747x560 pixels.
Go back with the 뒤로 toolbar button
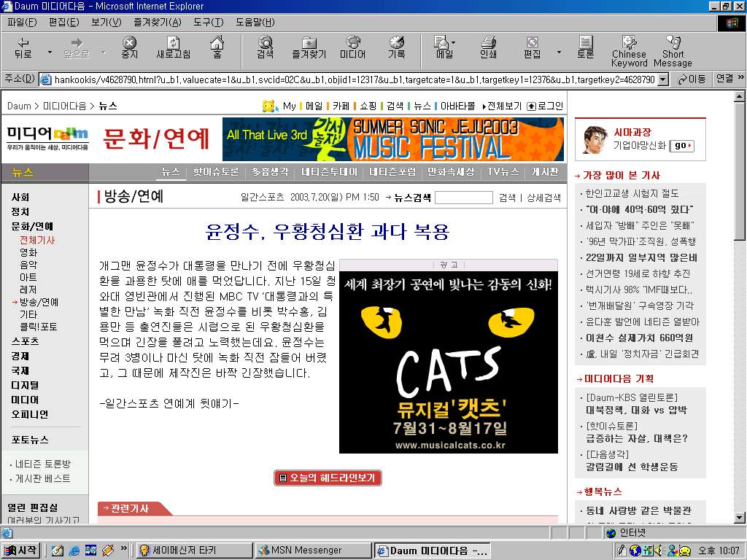pos(23,48)
